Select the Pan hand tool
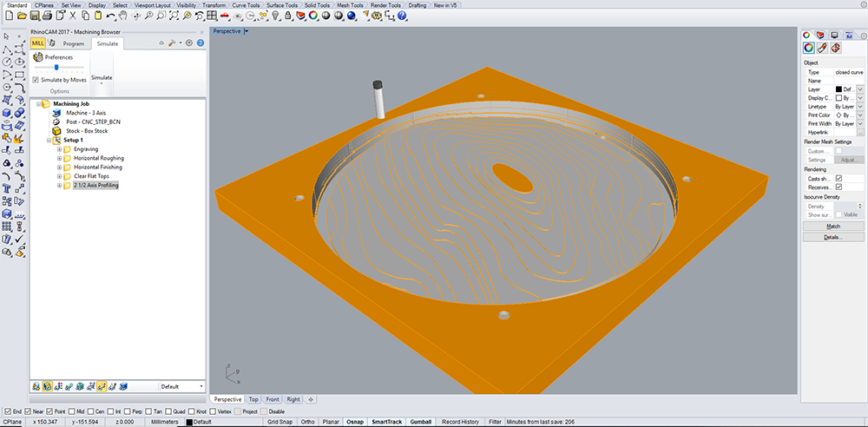This screenshot has width=868, height=427. tap(122, 16)
